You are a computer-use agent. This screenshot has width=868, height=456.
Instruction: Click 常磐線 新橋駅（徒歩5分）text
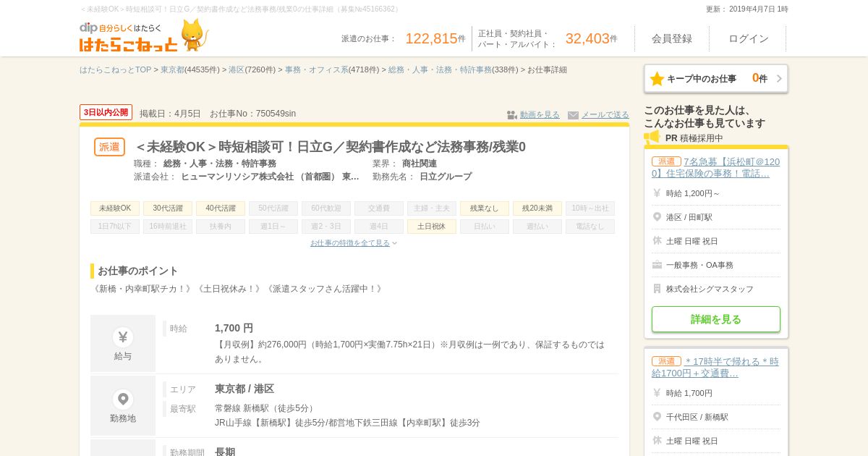(266, 408)
